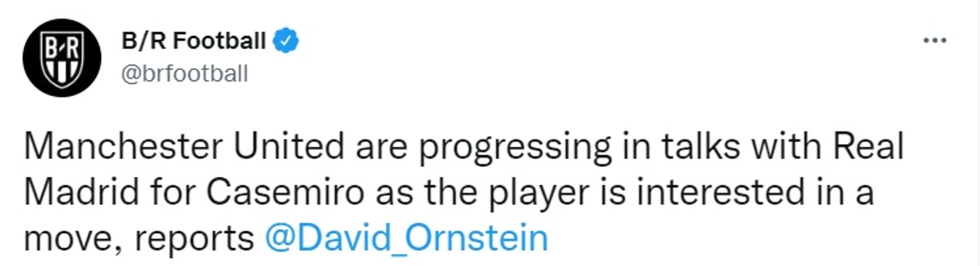Expand tweet actions via the ellipsis button
Screen dimensions: 980x266
(934, 41)
